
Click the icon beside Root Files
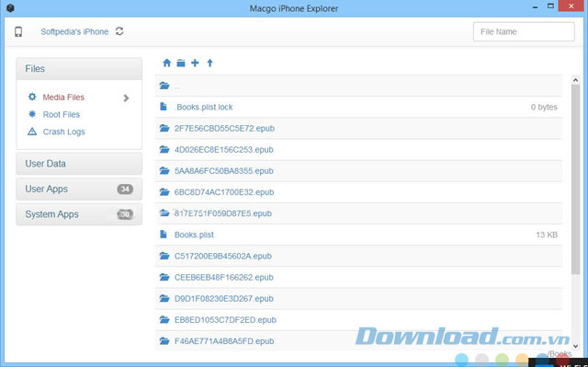point(32,114)
